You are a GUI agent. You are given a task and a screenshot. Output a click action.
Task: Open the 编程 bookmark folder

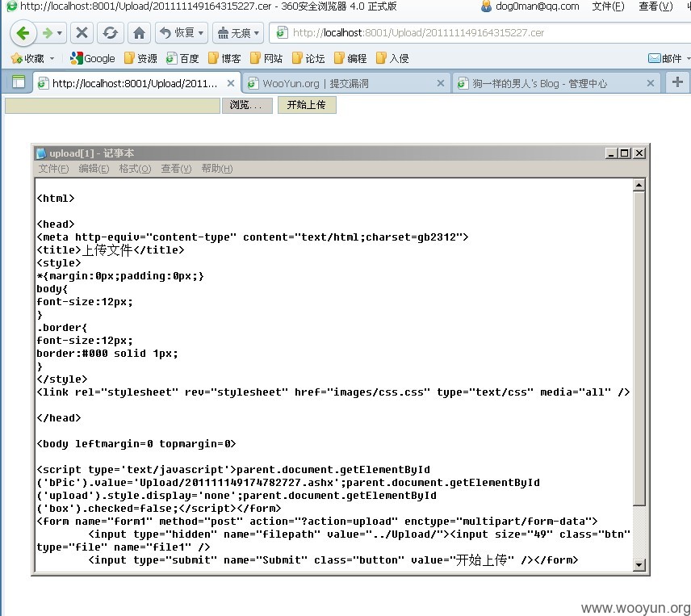coord(350,58)
